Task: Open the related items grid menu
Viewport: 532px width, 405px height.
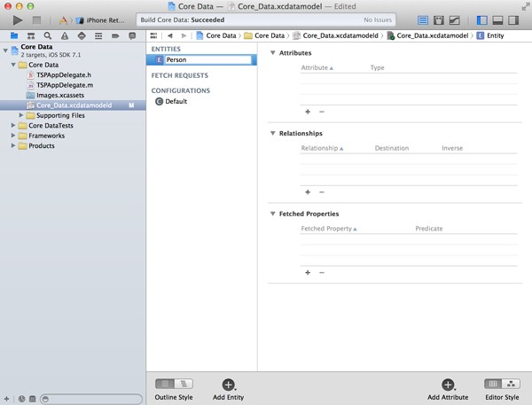Action: 153,35
